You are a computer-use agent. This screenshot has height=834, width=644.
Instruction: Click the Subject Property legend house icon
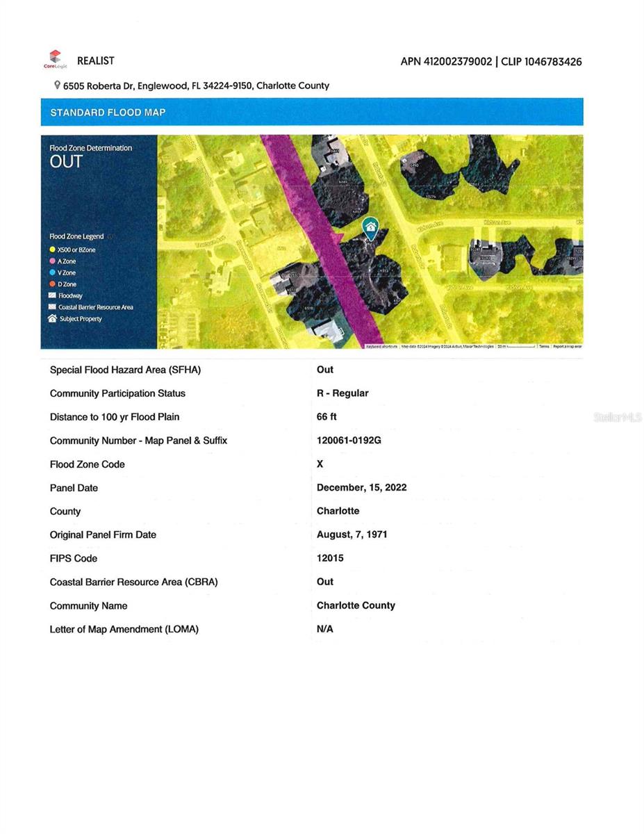[52, 318]
